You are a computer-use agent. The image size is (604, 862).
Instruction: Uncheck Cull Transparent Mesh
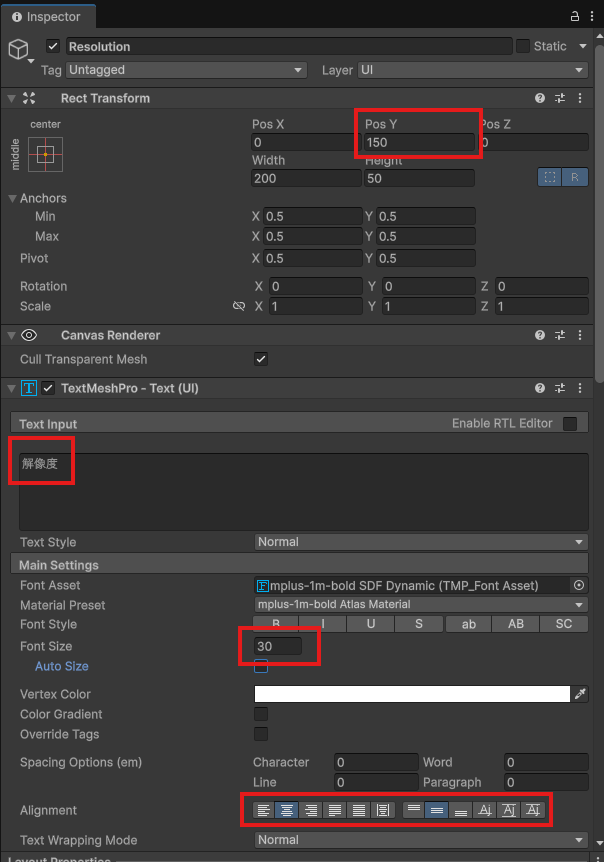point(261,359)
